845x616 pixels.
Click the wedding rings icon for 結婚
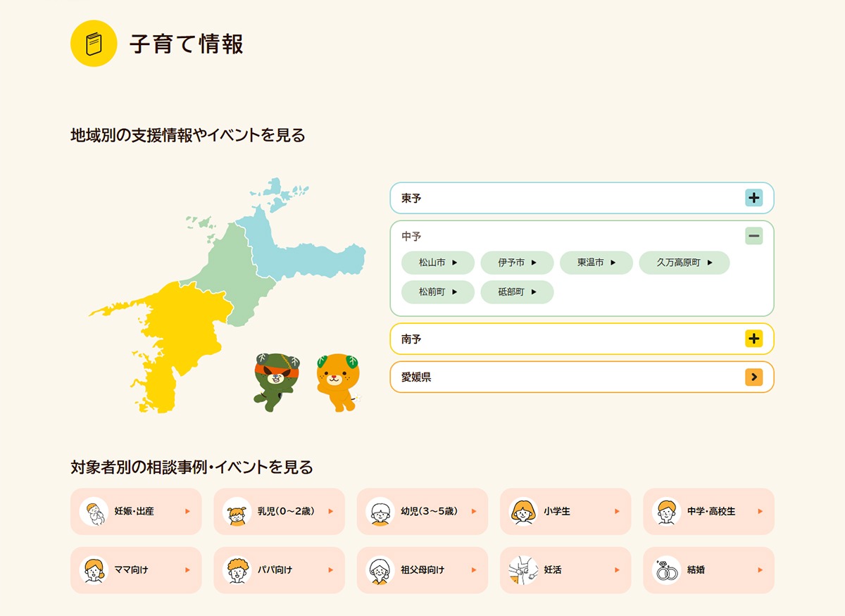click(666, 570)
